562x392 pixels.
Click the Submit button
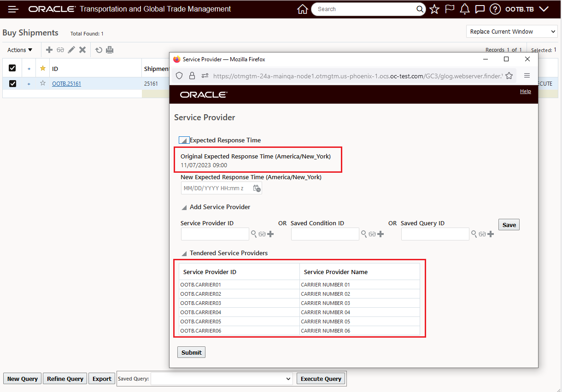tap(191, 352)
